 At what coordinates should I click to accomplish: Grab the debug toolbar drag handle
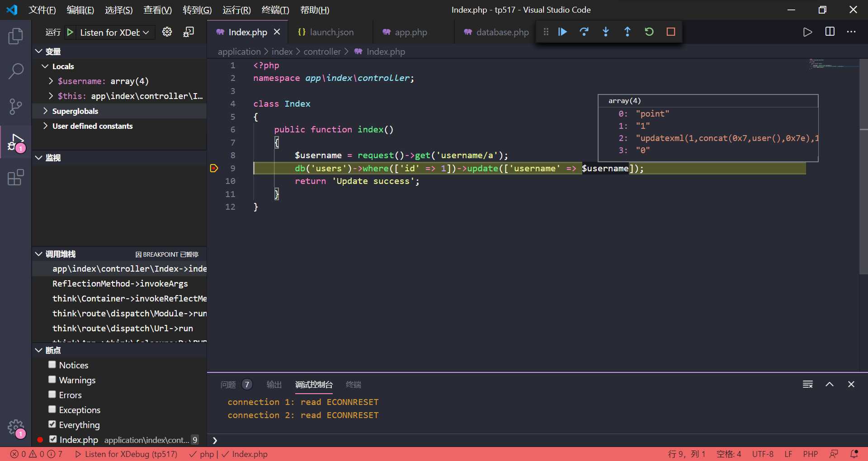tap(546, 32)
